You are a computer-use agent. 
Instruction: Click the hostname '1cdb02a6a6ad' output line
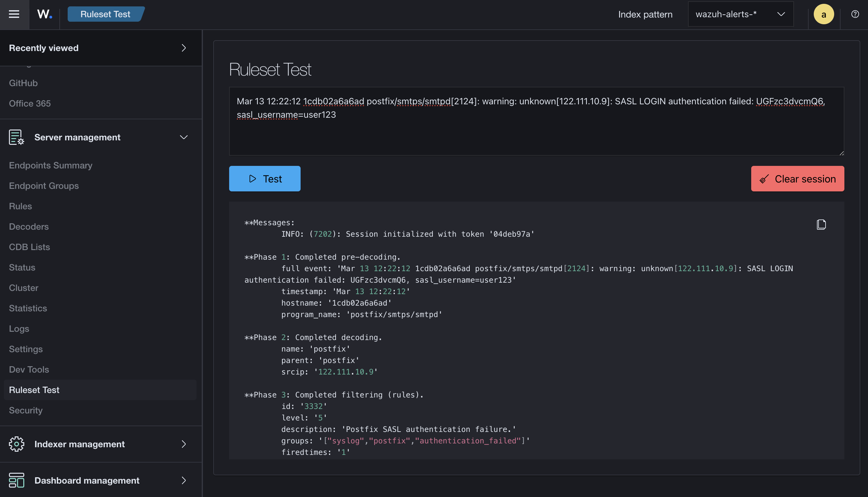(336, 303)
